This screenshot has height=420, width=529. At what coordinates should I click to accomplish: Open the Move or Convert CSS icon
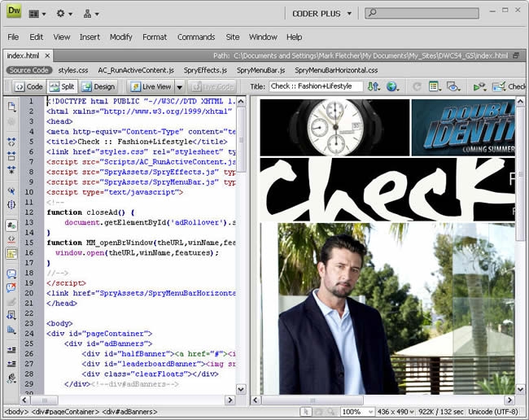point(11,330)
